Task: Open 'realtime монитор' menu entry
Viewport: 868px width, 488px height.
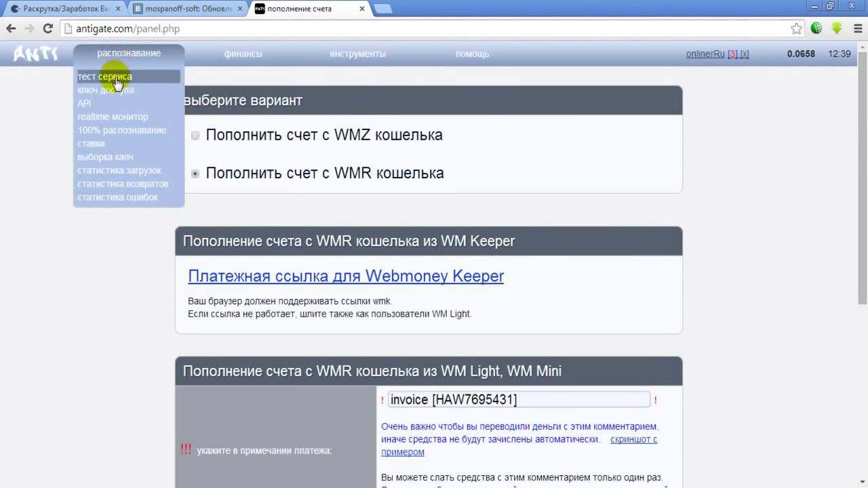Action: click(x=113, y=117)
